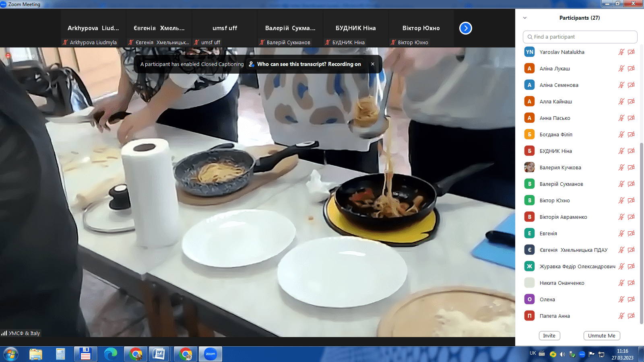644x362 pixels.
Task: Toggle video camera icon for Алла Кайнаш
Action: tap(631, 101)
